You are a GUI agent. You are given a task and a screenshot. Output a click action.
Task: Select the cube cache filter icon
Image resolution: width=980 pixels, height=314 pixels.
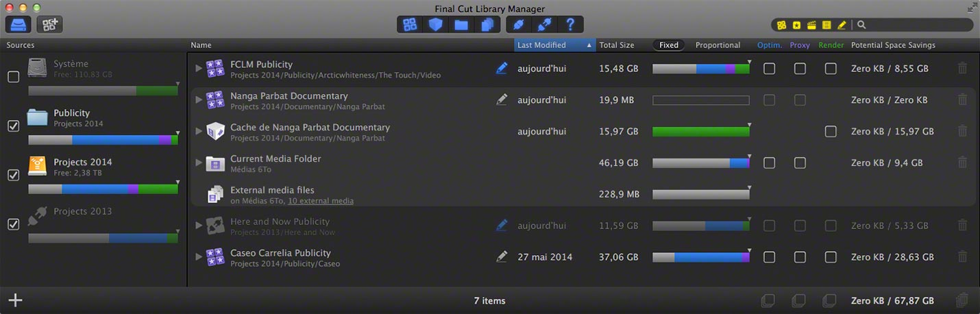click(435, 25)
